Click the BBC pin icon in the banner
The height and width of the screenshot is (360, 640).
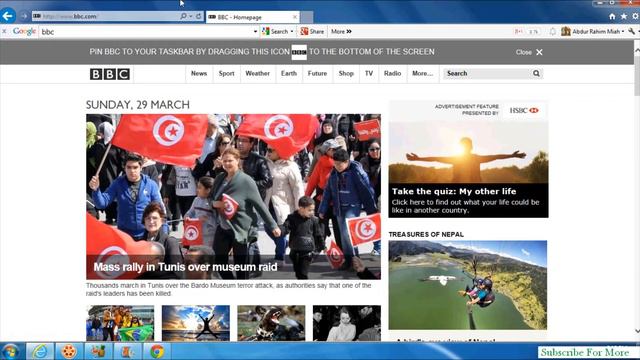pos(299,52)
